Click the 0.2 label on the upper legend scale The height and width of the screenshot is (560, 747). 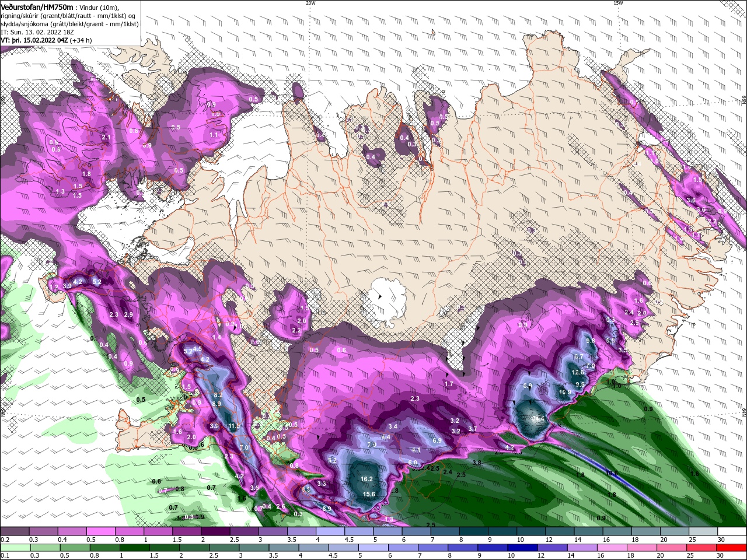pyautogui.click(x=5, y=540)
